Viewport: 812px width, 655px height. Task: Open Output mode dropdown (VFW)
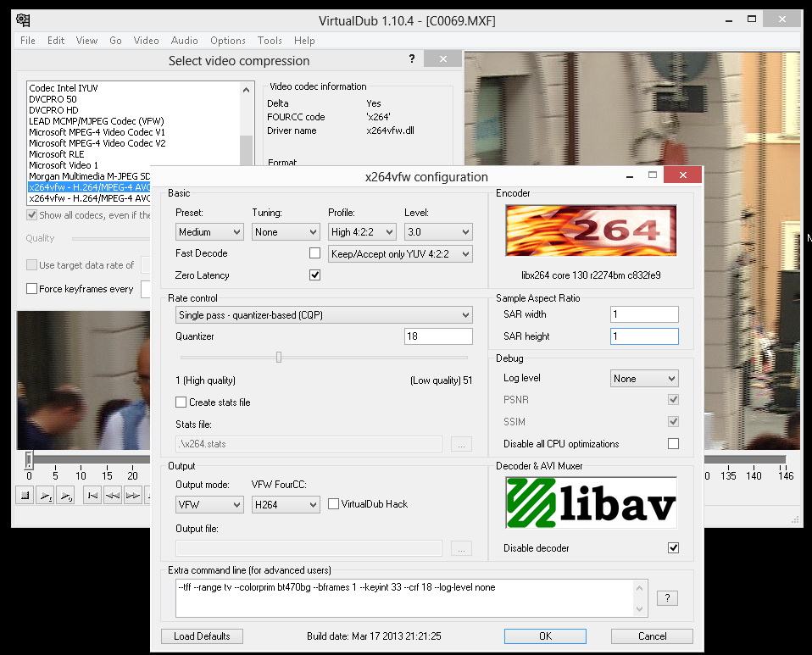pyautogui.click(x=209, y=504)
